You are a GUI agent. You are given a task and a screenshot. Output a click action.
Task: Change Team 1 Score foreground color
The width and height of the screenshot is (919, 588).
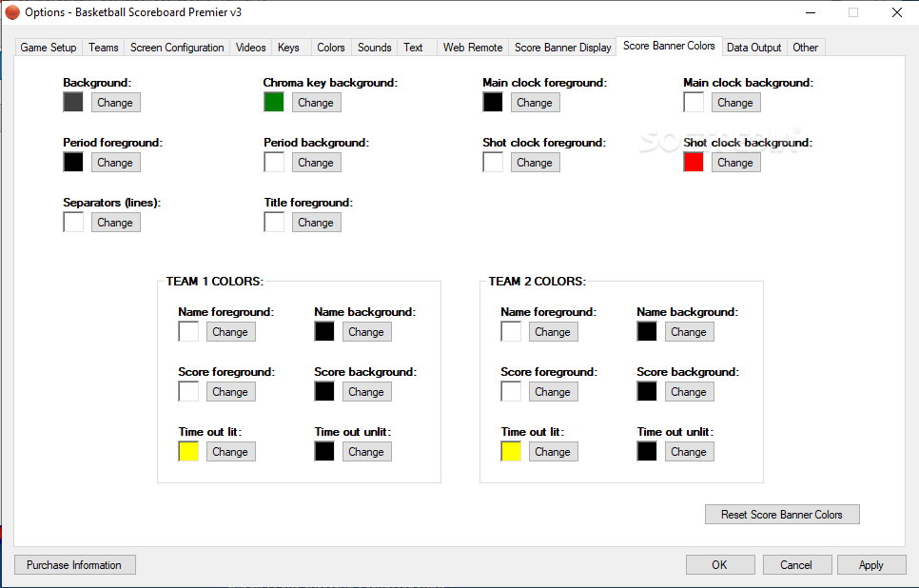(231, 392)
